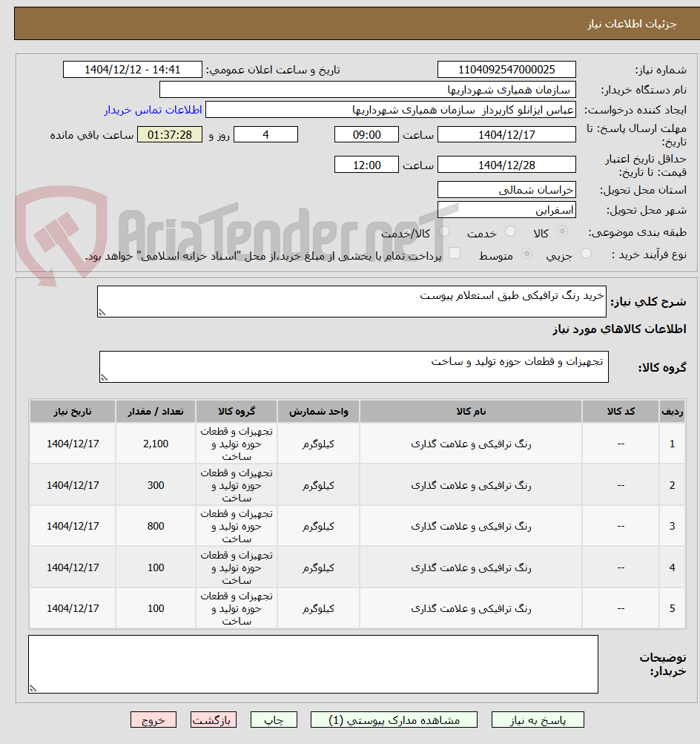Click item name in row 1
The width and height of the screenshot is (700, 744).
[x=471, y=444]
